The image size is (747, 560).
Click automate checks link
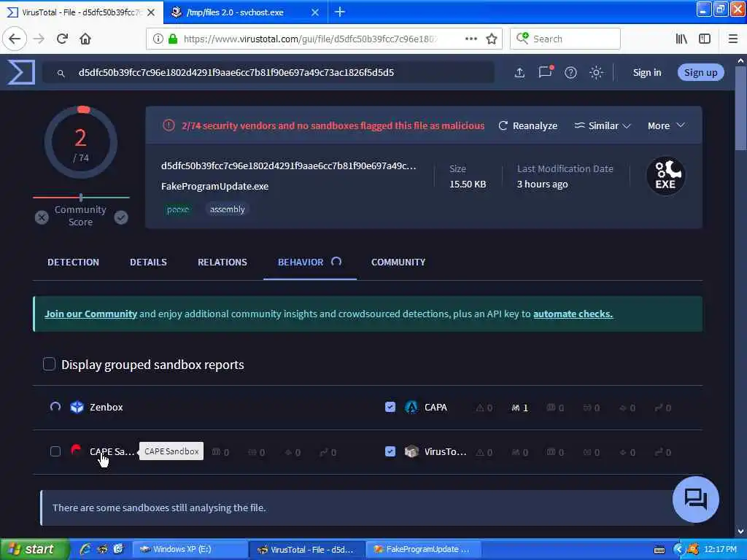click(x=573, y=314)
